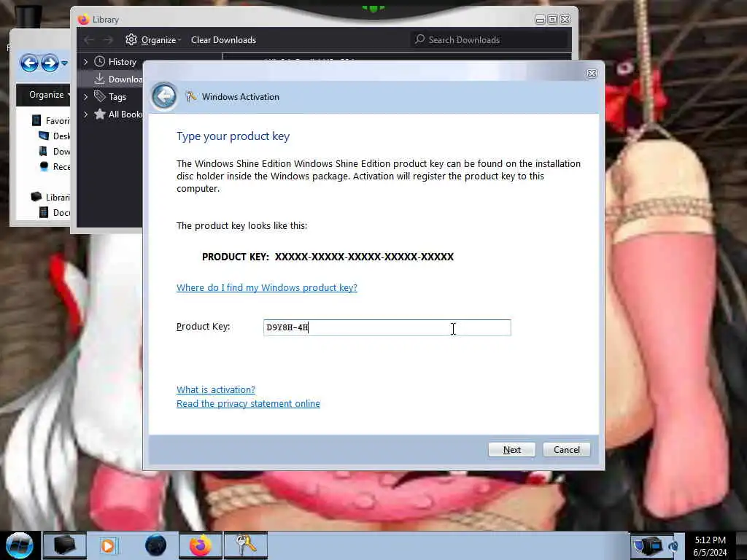The image size is (747, 560).
Task: Expand All Bookmarks in Library sidebar
Action: coord(86,114)
